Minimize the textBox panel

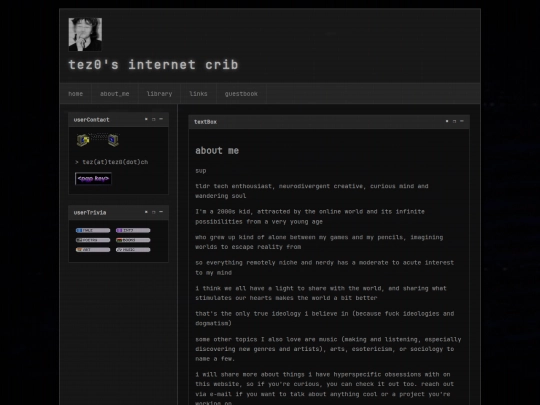(x=462, y=121)
